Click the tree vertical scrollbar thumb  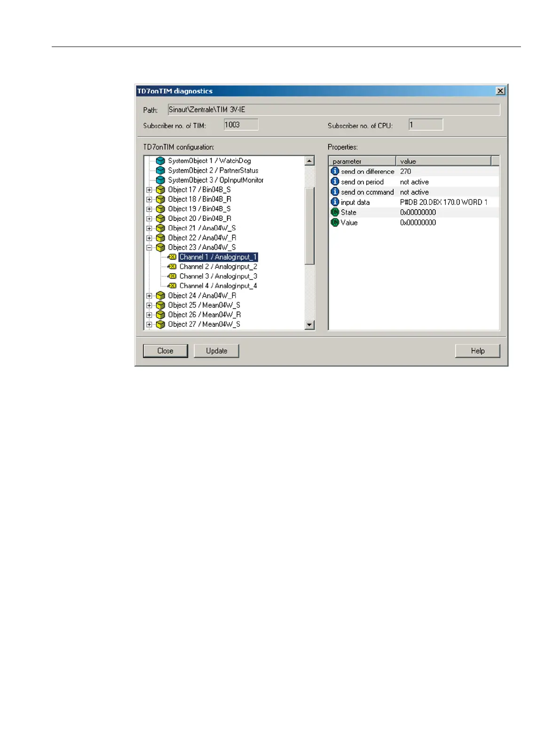[309, 225]
